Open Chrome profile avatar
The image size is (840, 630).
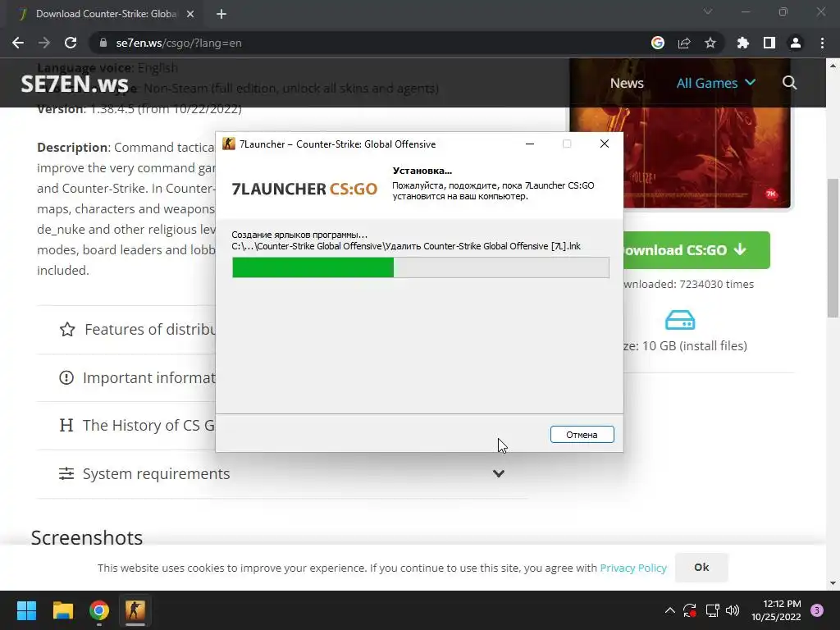point(796,43)
